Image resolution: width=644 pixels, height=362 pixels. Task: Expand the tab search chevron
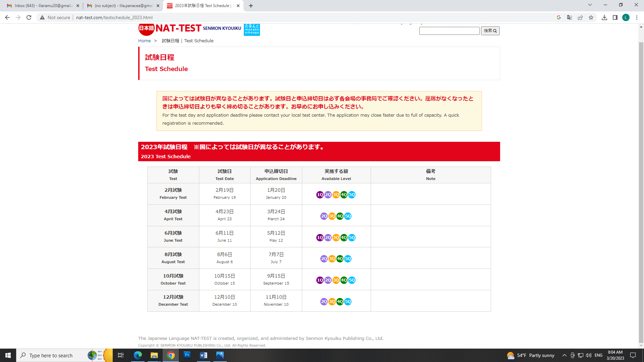click(590, 5)
